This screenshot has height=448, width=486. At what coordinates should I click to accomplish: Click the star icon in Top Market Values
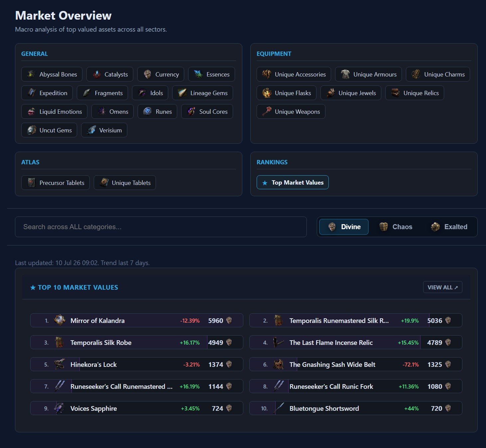[x=265, y=183]
